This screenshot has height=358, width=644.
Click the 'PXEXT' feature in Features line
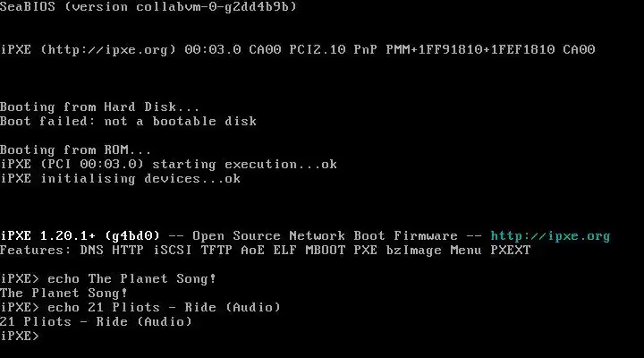click(511, 251)
